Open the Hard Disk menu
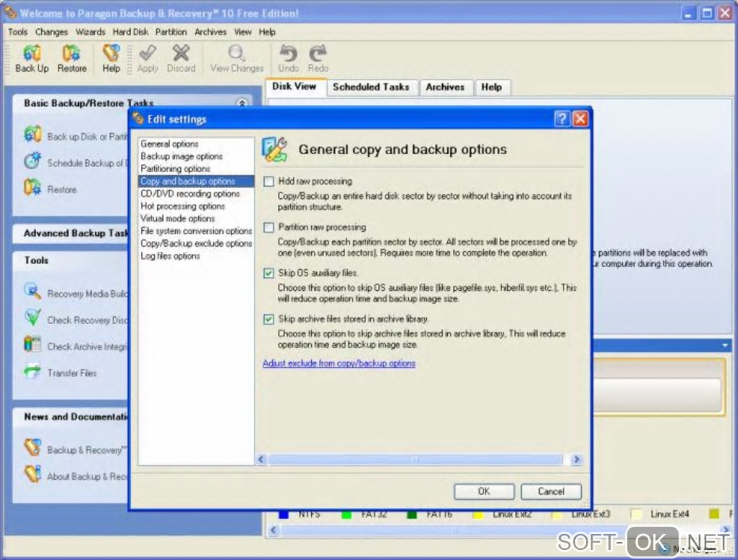This screenshot has height=560, width=738. (x=130, y=32)
